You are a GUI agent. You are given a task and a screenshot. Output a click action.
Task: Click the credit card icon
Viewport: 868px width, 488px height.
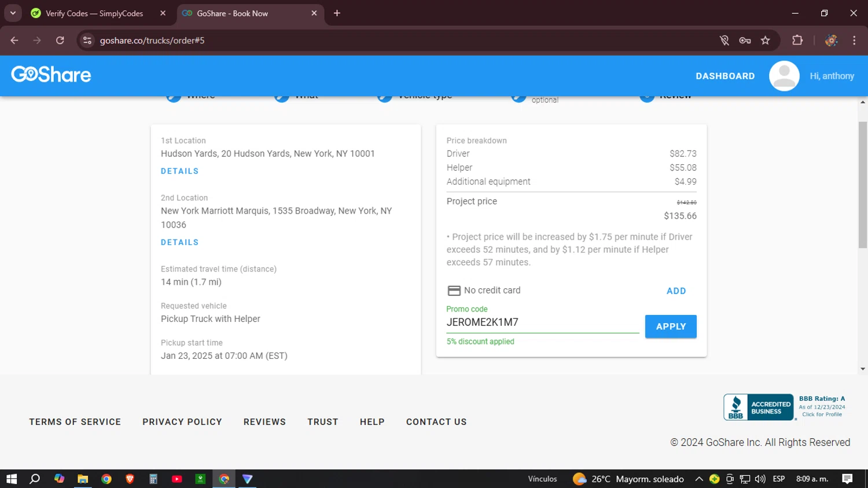tap(454, 291)
